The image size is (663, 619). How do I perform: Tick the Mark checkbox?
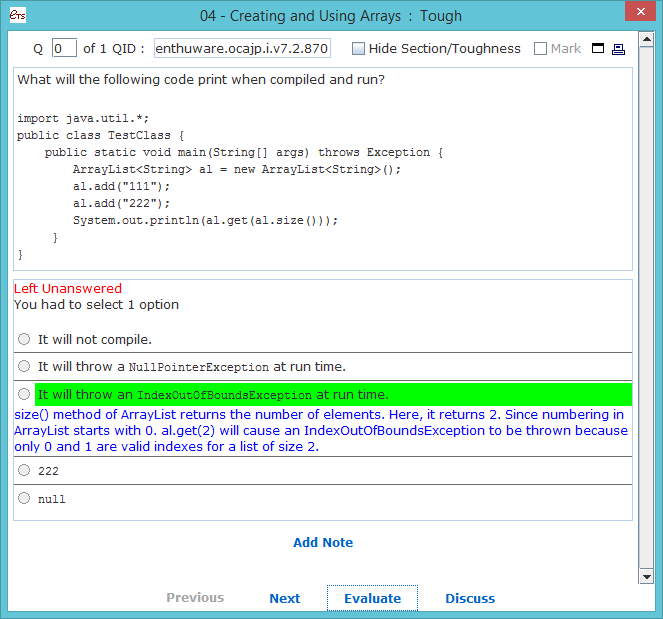tap(541, 49)
